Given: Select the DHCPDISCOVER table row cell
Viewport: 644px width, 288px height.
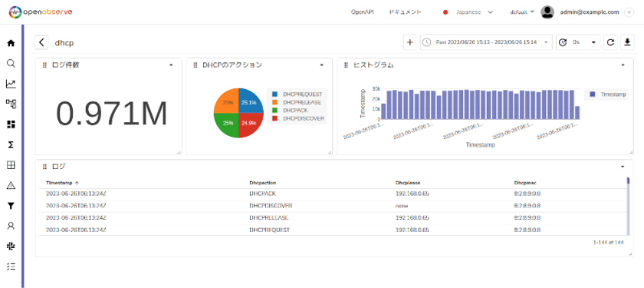Looking at the screenshot, I should tap(271, 206).
